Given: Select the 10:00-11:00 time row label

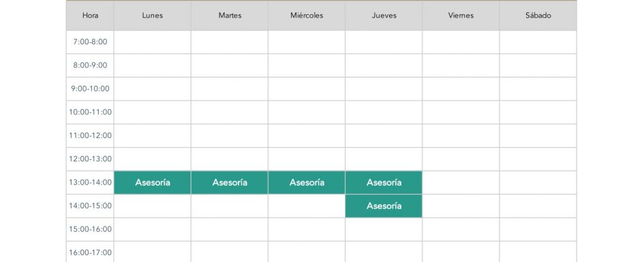Looking at the screenshot, I should [90, 112].
